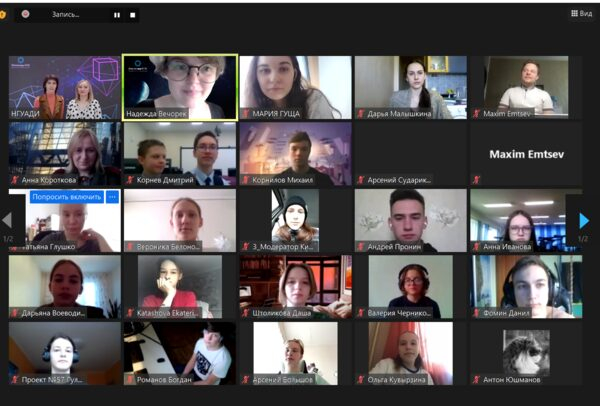Open the three-dots menu on Татьяна Глушко

pyautogui.click(x=112, y=197)
